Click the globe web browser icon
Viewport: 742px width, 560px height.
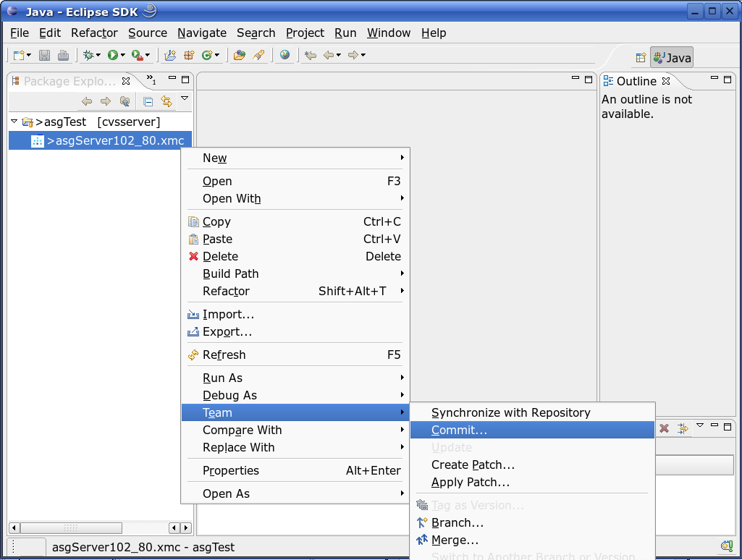[x=284, y=55]
